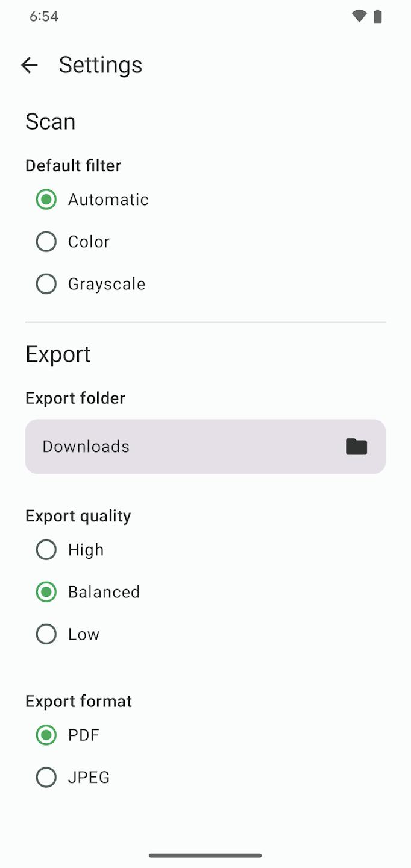This screenshot has width=411, height=868.
Task: Select Low export quality radio button
Action: click(46, 634)
